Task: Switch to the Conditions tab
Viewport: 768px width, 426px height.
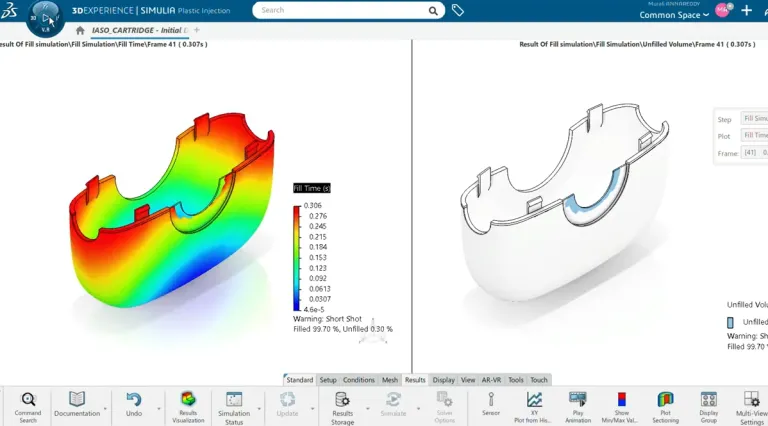Action: tap(359, 380)
